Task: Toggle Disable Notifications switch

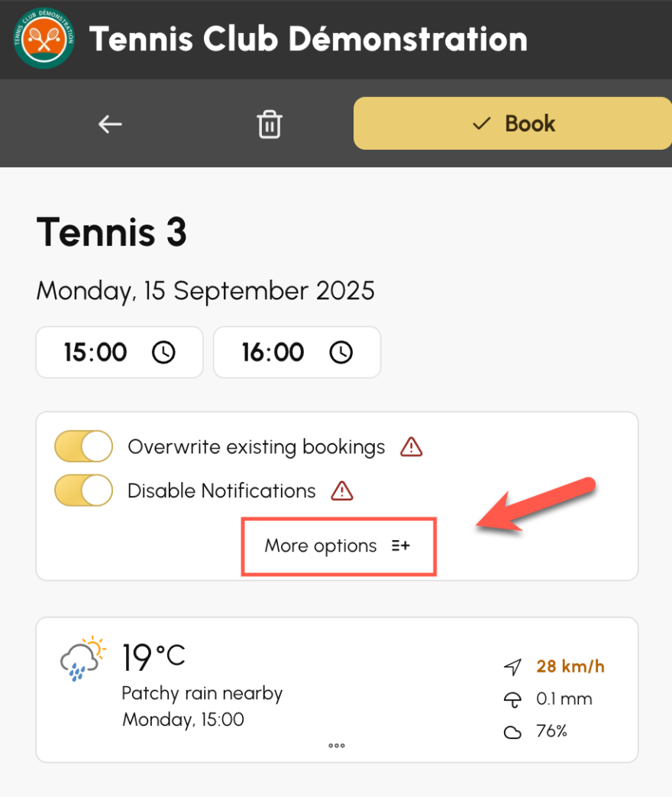Action: (x=84, y=491)
